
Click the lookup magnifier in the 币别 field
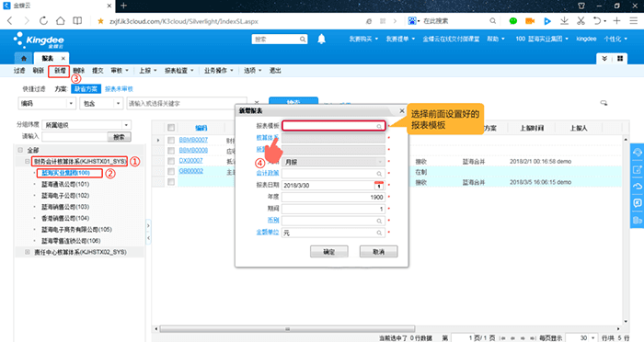[x=379, y=221]
